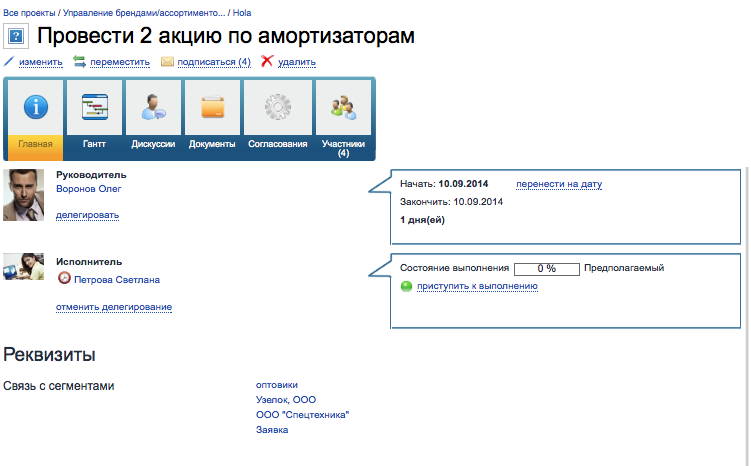Open the Hola breadcrumb link
Screen dimensions: 751x466
[x=242, y=13]
